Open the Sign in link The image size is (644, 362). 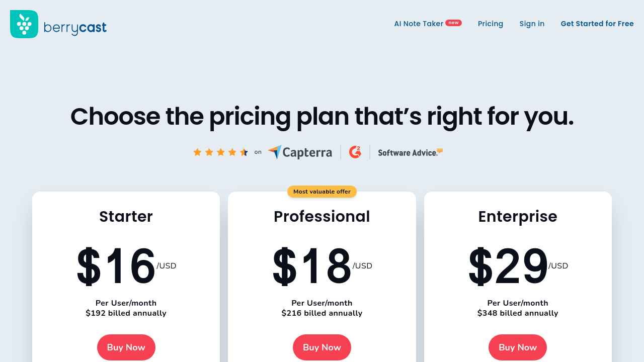coord(532,24)
